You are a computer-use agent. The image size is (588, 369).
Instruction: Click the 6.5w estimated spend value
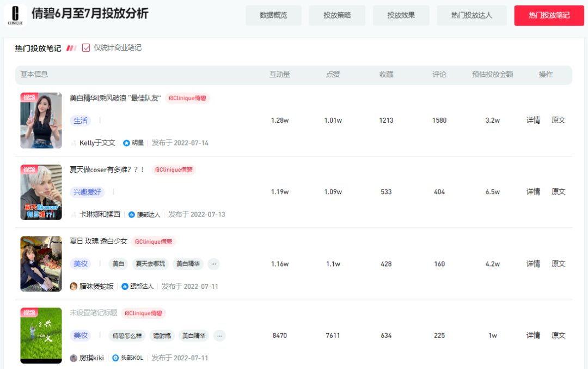pyautogui.click(x=492, y=192)
